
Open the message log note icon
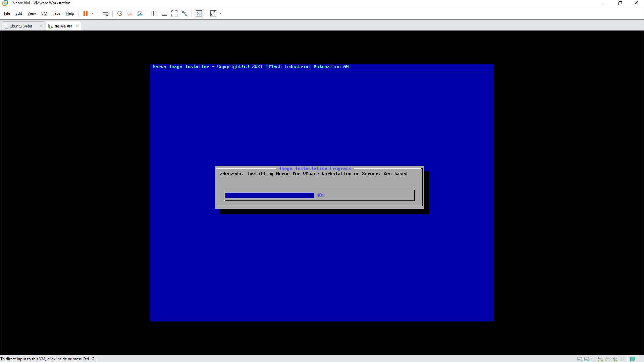pyautogui.click(x=633, y=359)
